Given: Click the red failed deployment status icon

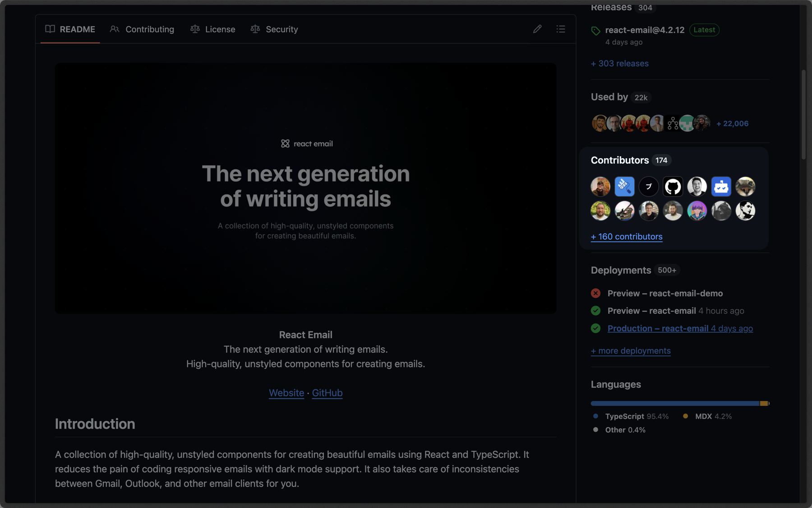Looking at the screenshot, I should [595, 294].
